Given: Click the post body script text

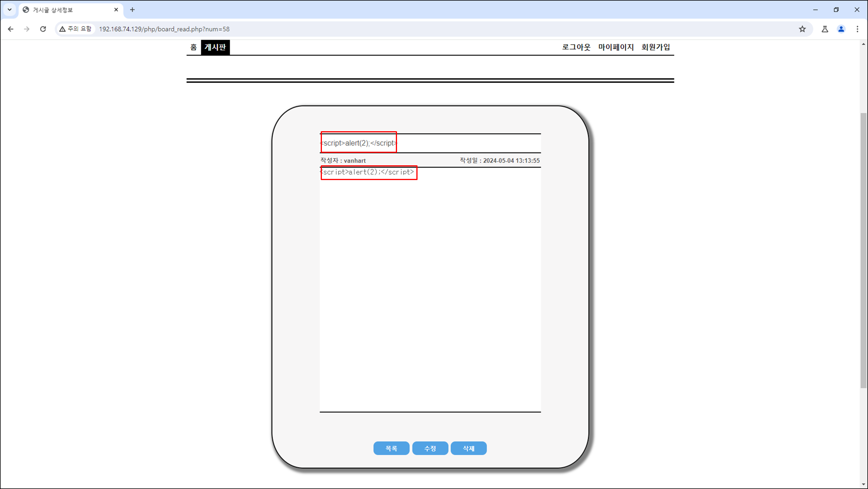Looking at the screenshot, I should 367,172.
